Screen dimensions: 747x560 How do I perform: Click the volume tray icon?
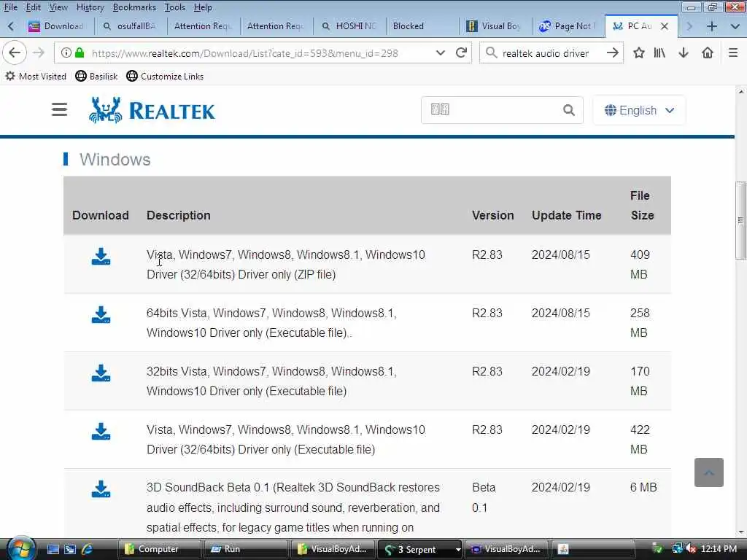coord(692,548)
